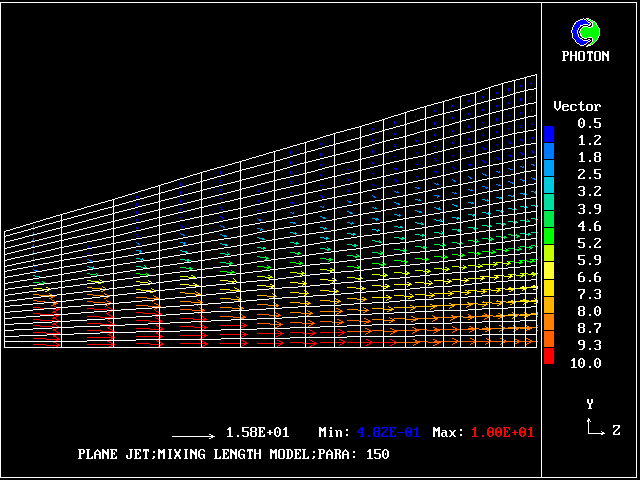Click the PHOTON globe logo icon
The width and height of the screenshot is (640, 480).
(x=584, y=32)
